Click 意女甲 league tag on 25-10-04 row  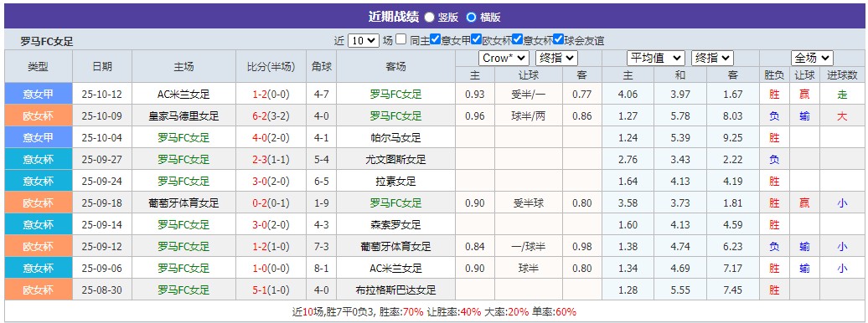click(x=39, y=138)
